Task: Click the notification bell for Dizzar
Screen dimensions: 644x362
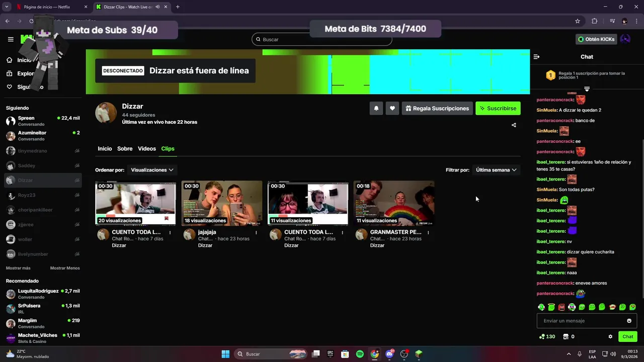Action: pyautogui.click(x=376, y=108)
